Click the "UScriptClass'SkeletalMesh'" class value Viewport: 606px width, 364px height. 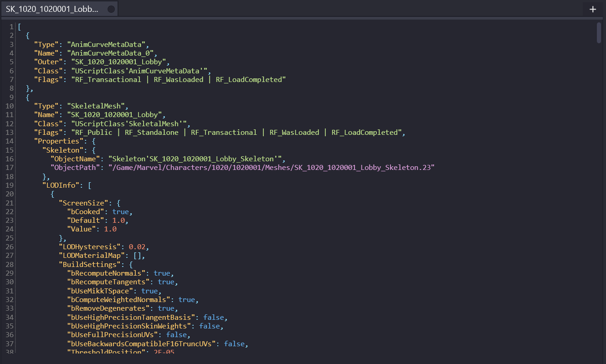(128, 123)
